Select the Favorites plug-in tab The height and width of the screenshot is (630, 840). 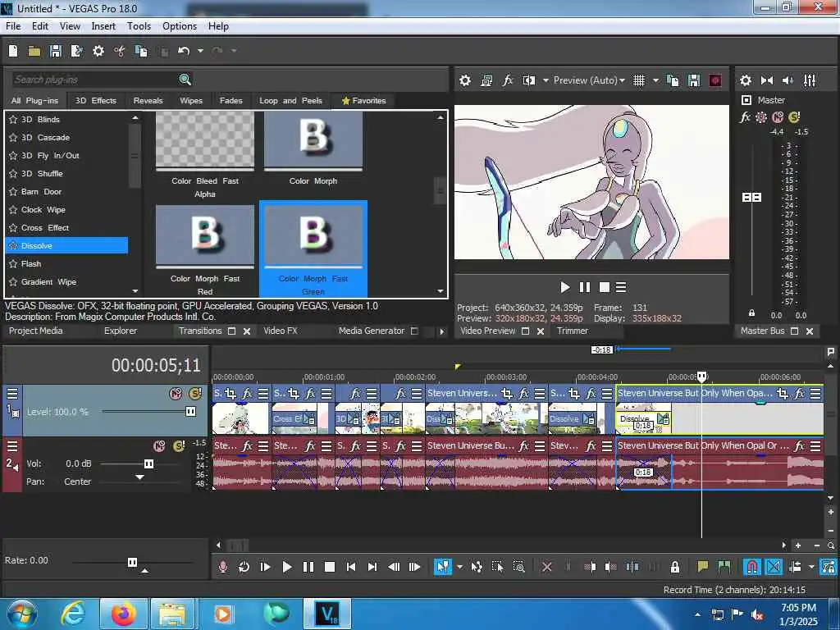[x=363, y=101]
